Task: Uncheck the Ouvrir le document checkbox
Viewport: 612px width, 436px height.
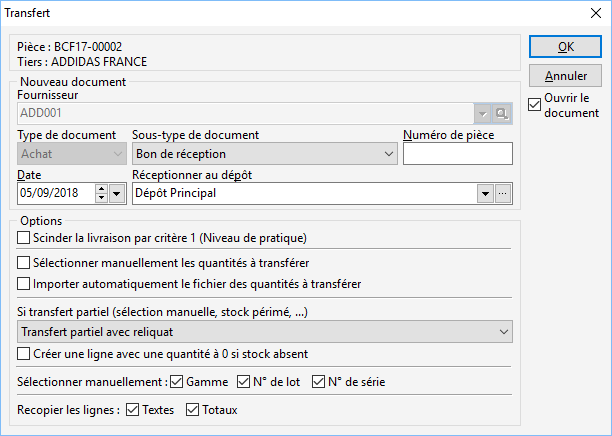Action: coord(534,105)
